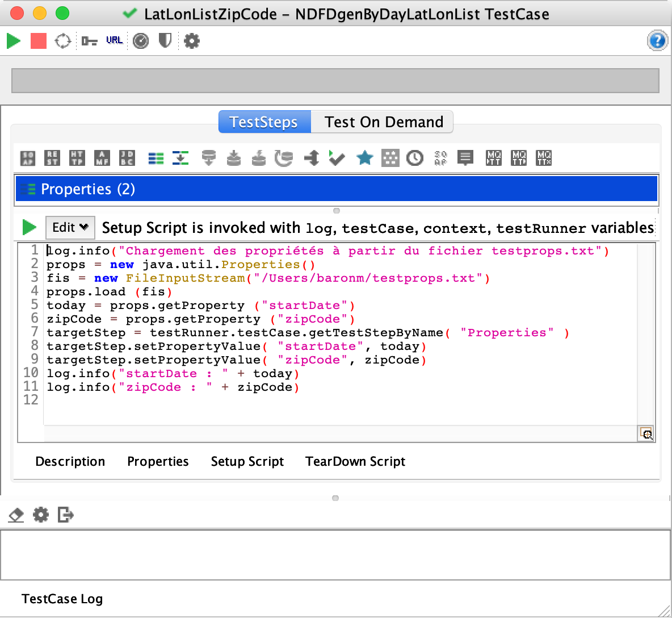Open the TearDown Script tab
Screen dimensions: 672x618
(x=355, y=462)
